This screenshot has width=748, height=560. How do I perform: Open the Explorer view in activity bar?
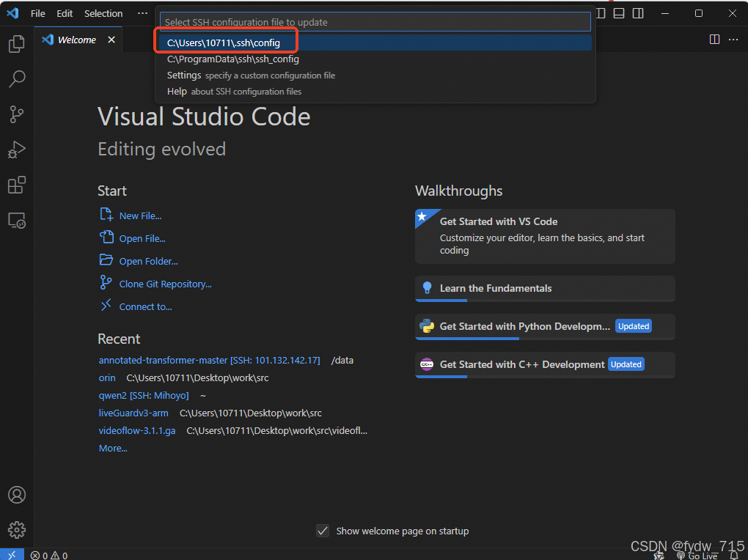coord(17,44)
